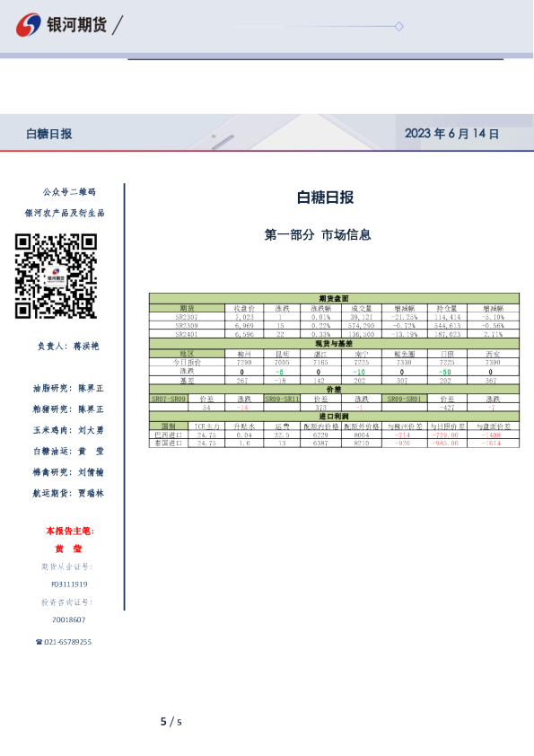Select the column header ICE主力
The width and height of the screenshot is (534, 756).
coord(206,426)
